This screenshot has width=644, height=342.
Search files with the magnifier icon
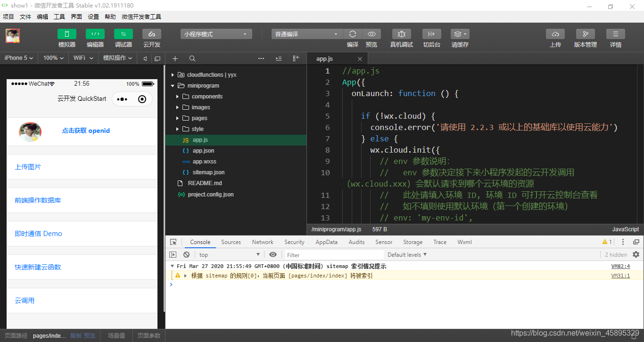point(192,58)
